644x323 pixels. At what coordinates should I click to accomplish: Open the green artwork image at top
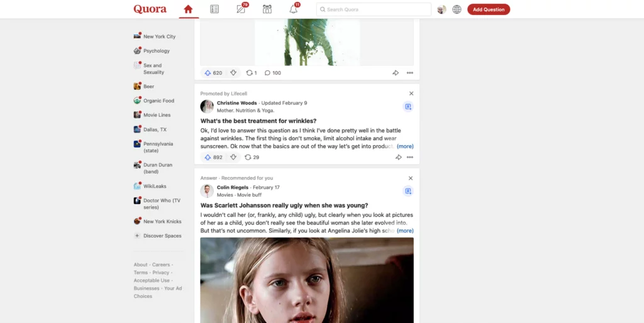[x=307, y=42]
